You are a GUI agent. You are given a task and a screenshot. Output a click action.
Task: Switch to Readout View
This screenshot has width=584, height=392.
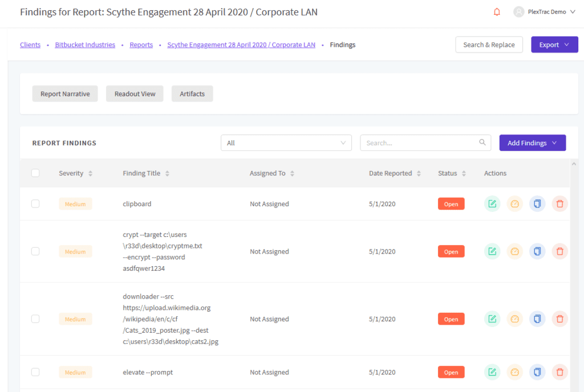click(135, 93)
